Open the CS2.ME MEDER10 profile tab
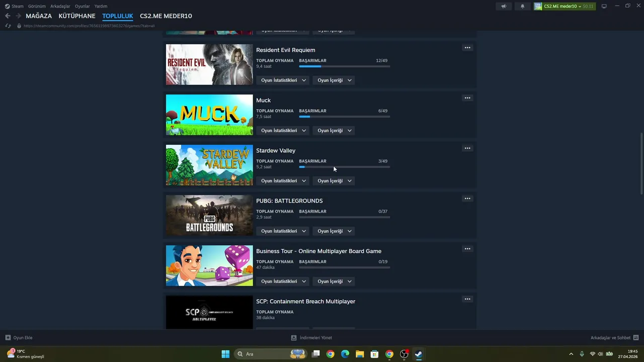This screenshot has height=362, width=644. 166,16
